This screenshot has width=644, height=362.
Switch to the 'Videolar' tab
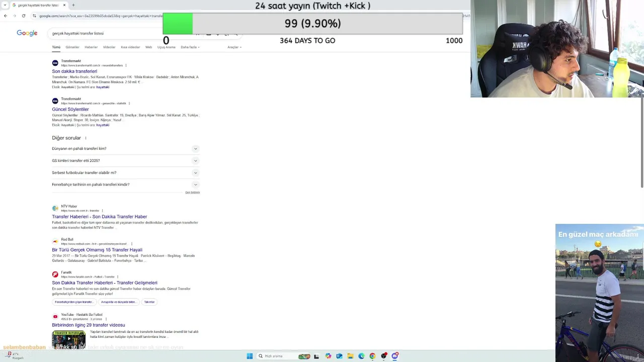(x=109, y=47)
